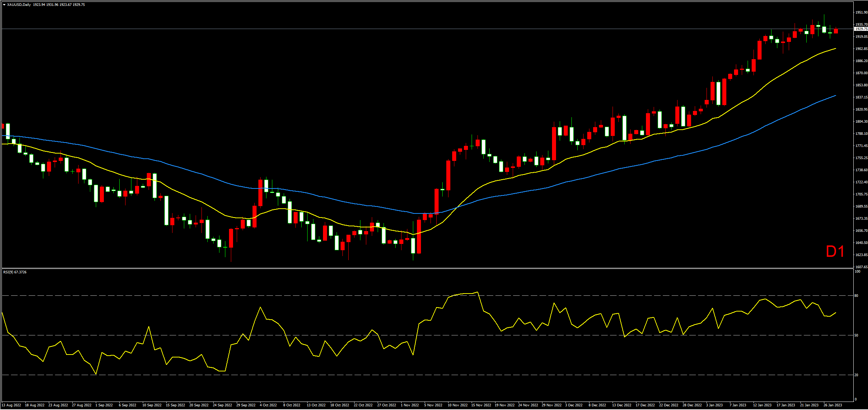The width and height of the screenshot is (868, 410).
Task: Click the 8 Oct 2022 date label
Action: tap(292, 405)
